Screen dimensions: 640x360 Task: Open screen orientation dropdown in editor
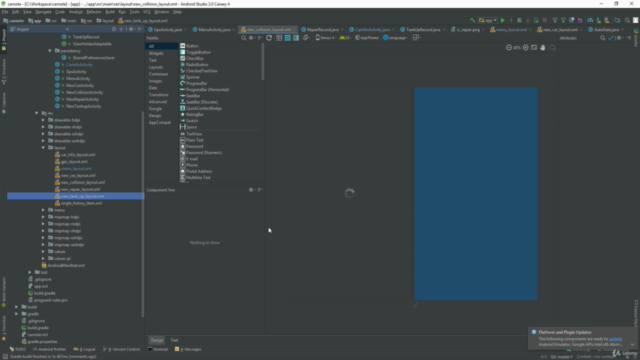[x=307, y=38]
